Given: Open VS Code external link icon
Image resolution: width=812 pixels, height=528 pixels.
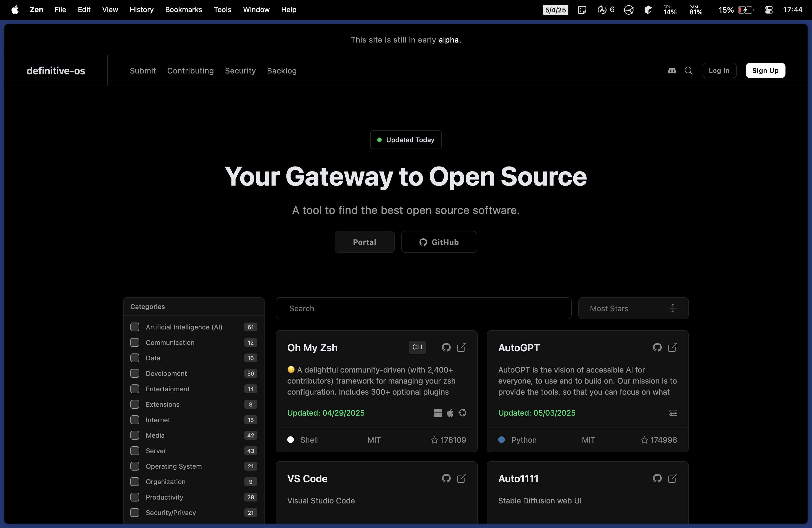Looking at the screenshot, I should tap(462, 478).
